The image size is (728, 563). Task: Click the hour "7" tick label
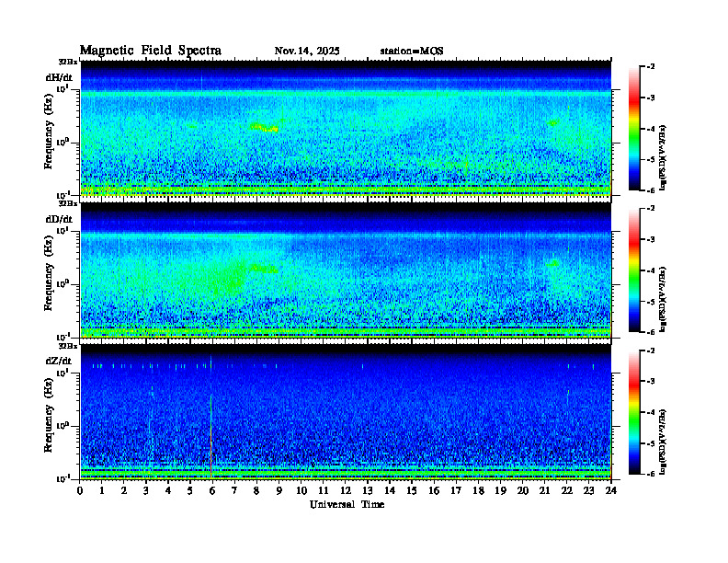coord(234,490)
